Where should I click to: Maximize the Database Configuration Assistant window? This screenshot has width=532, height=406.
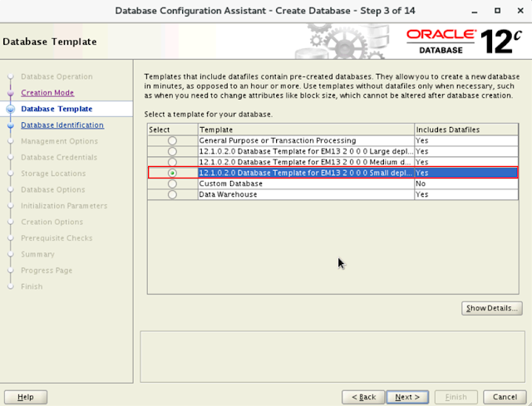click(x=497, y=11)
